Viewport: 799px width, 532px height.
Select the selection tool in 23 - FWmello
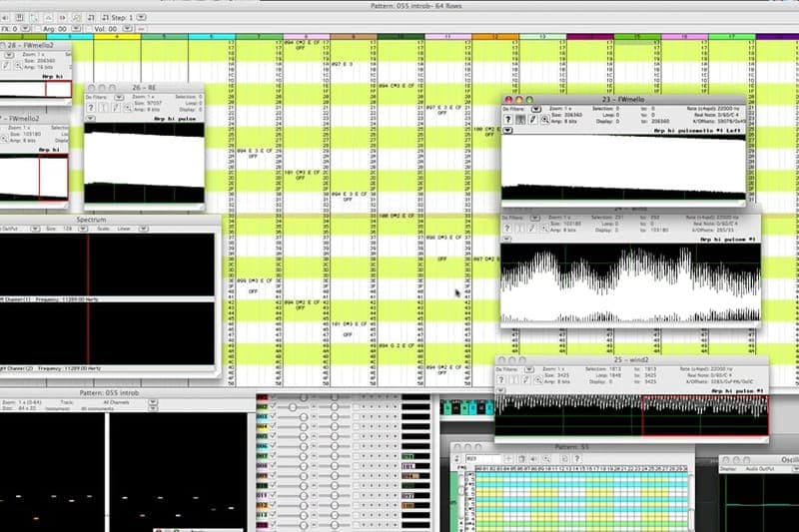520,119
